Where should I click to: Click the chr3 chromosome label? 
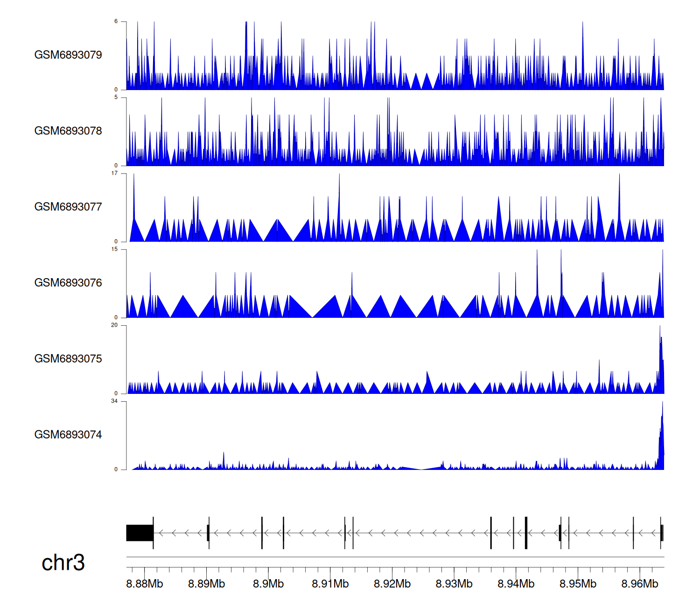63,563
